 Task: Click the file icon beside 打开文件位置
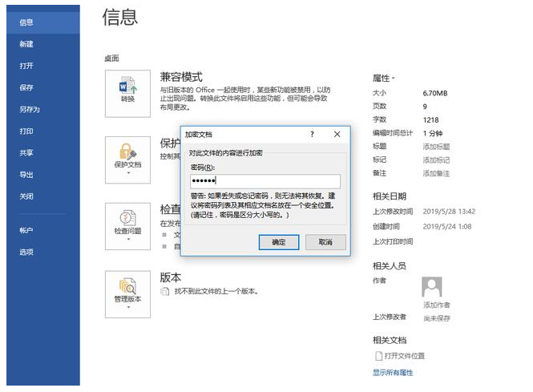(x=378, y=356)
